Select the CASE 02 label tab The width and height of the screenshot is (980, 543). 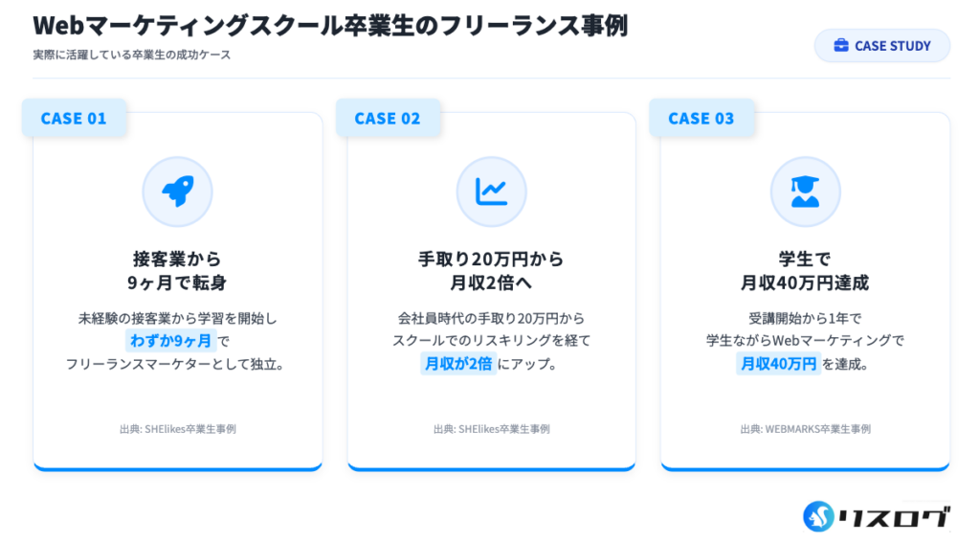[388, 119]
